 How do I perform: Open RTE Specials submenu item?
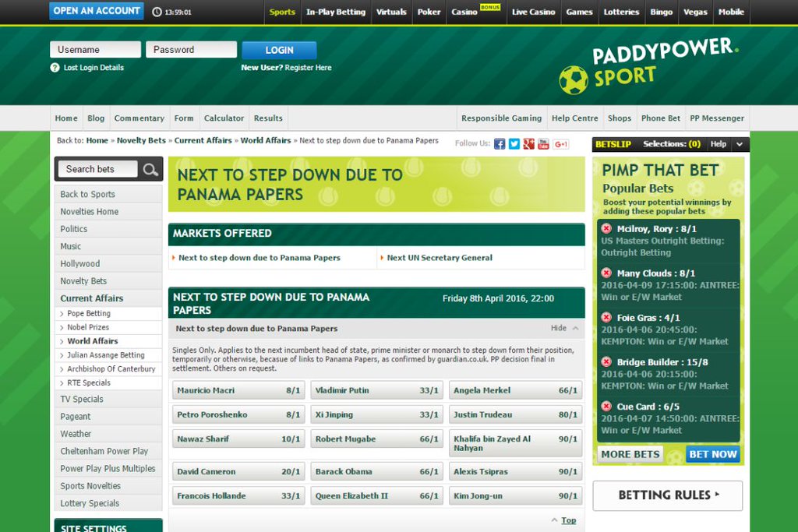click(x=89, y=382)
